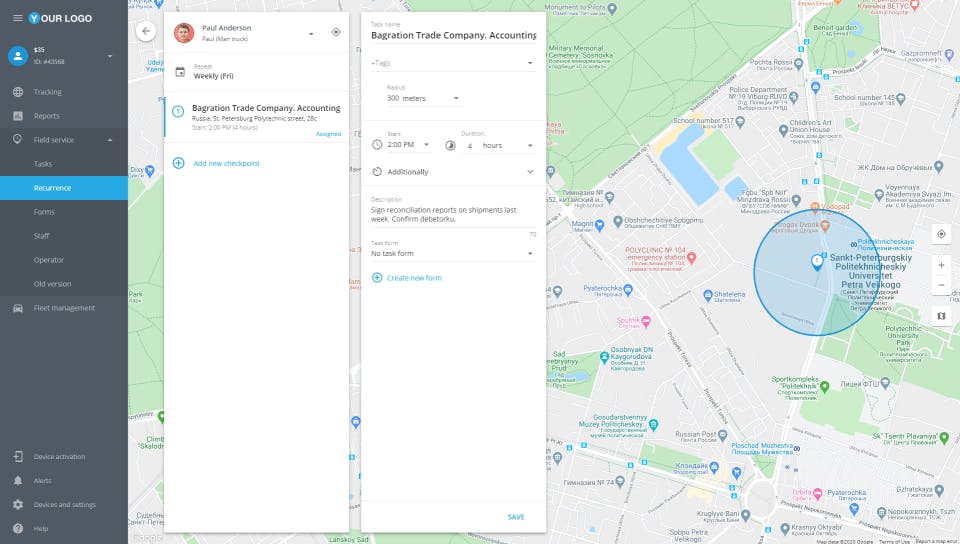
Task: Open the Reports section
Action: (47, 116)
